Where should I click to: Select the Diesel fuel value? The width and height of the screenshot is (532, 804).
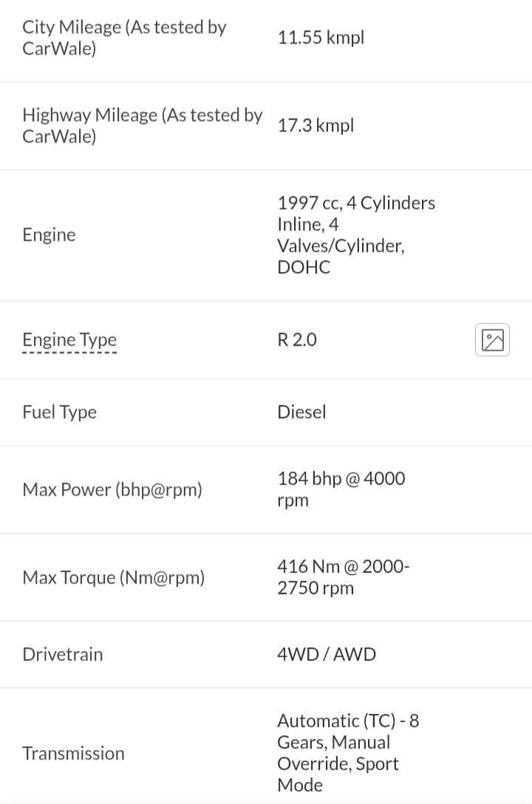point(301,412)
